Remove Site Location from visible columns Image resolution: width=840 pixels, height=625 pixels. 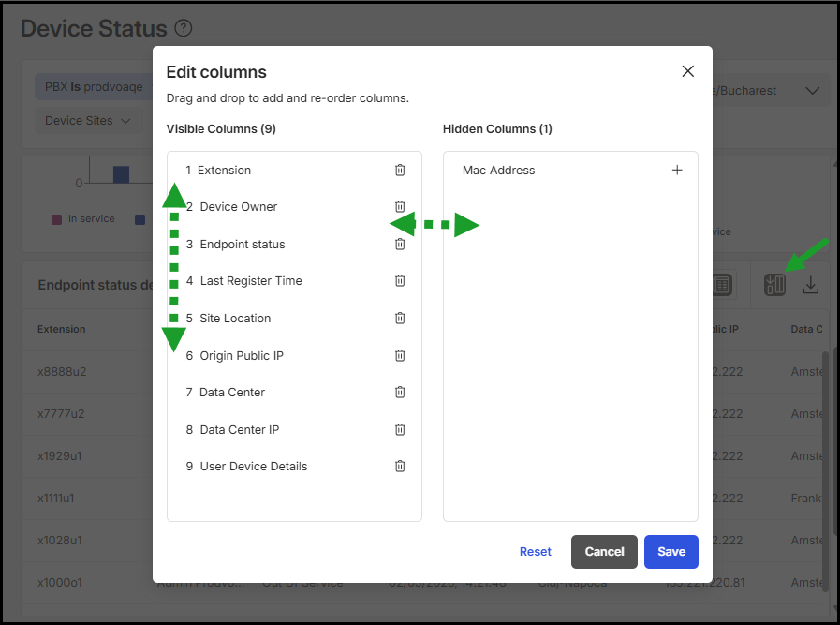click(400, 319)
